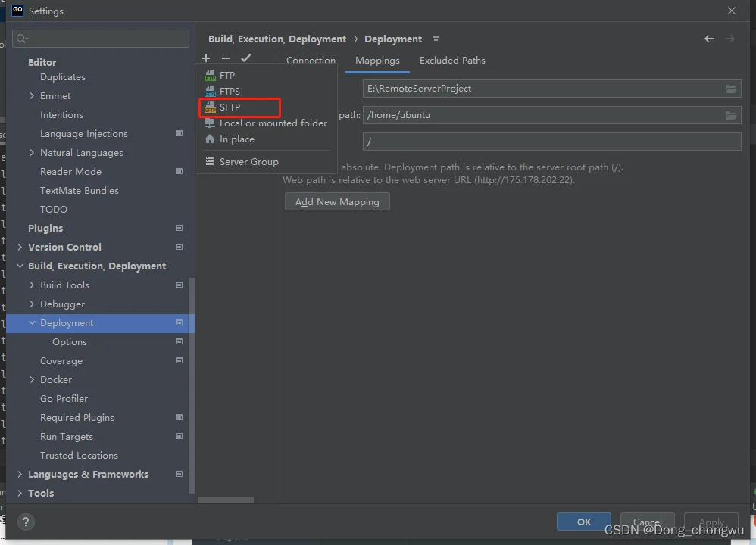Choose FTPS server type
The height and width of the screenshot is (545, 756).
pyautogui.click(x=230, y=92)
